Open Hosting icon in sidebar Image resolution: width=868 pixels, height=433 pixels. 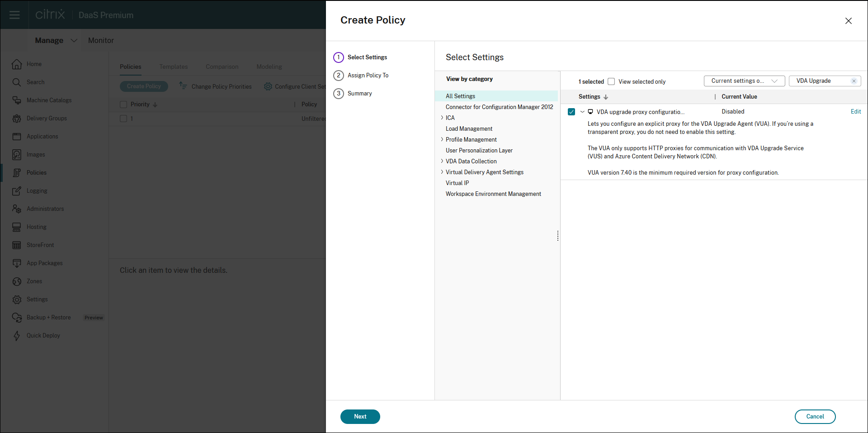(x=17, y=227)
